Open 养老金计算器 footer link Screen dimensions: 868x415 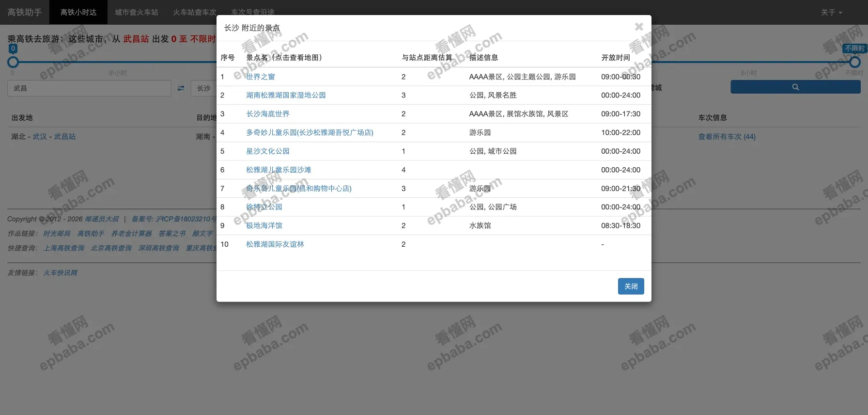[x=131, y=234]
